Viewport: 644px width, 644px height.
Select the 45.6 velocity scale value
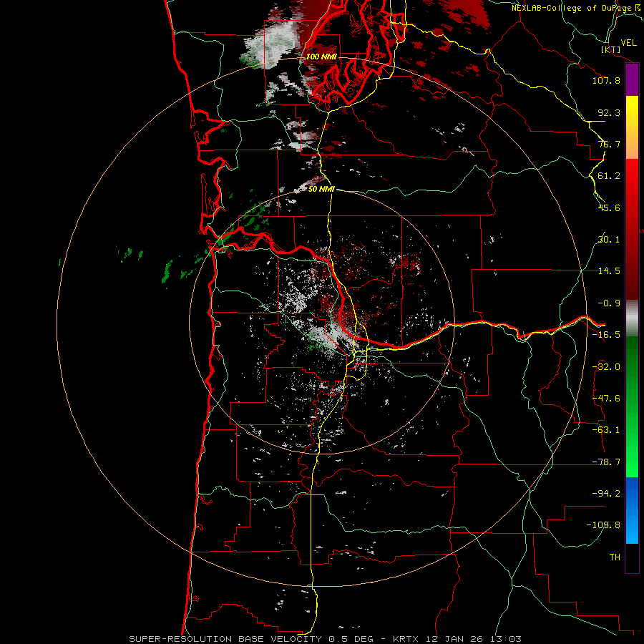pyautogui.click(x=609, y=208)
